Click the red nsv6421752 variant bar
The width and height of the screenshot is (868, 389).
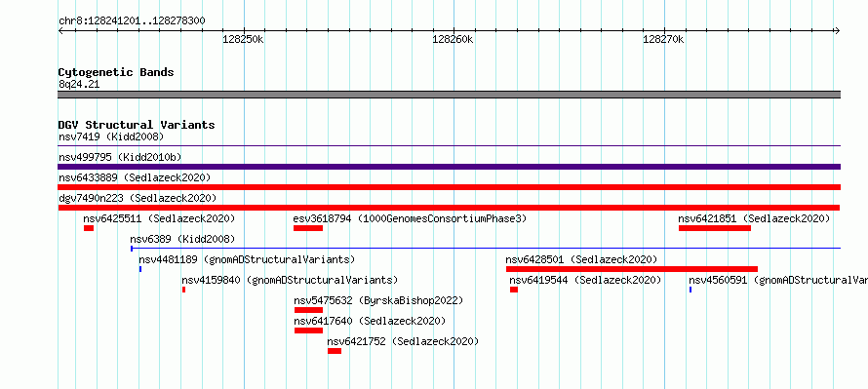[x=335, y=351]
